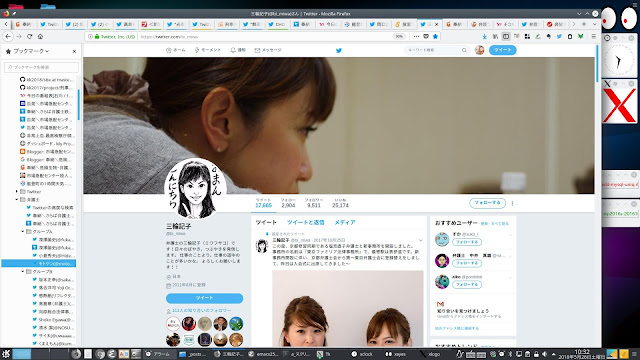Open the pinned tweet's dropdown chevron
640x360 pixels.
[421, 240]
